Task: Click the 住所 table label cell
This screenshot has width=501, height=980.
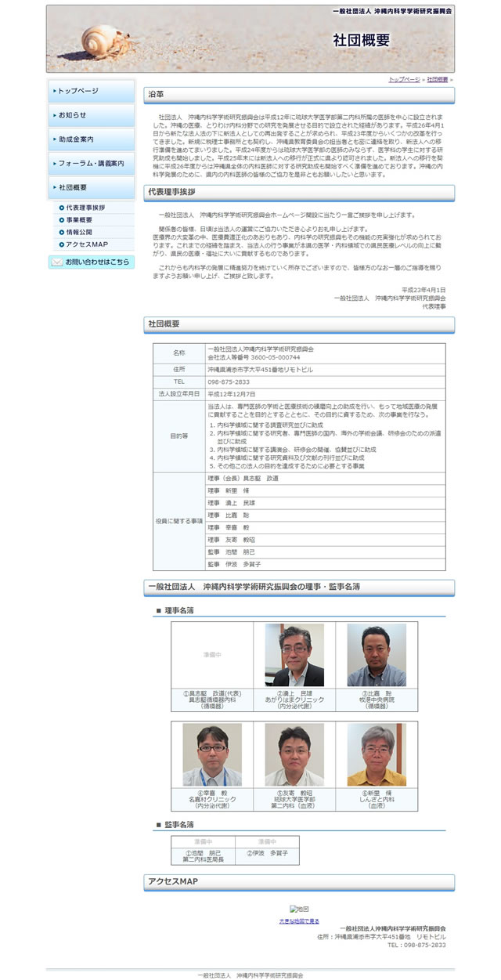Action: [179, 369]
